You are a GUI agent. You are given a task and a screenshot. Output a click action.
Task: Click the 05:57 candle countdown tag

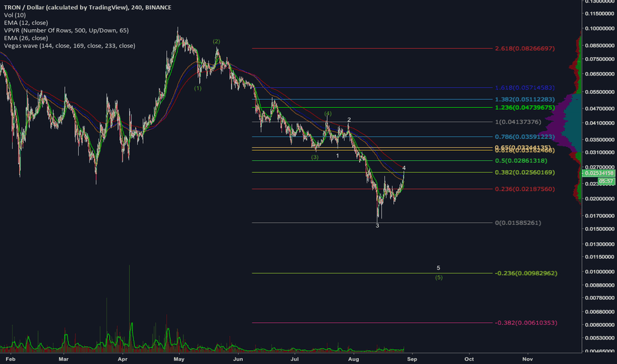606,181
